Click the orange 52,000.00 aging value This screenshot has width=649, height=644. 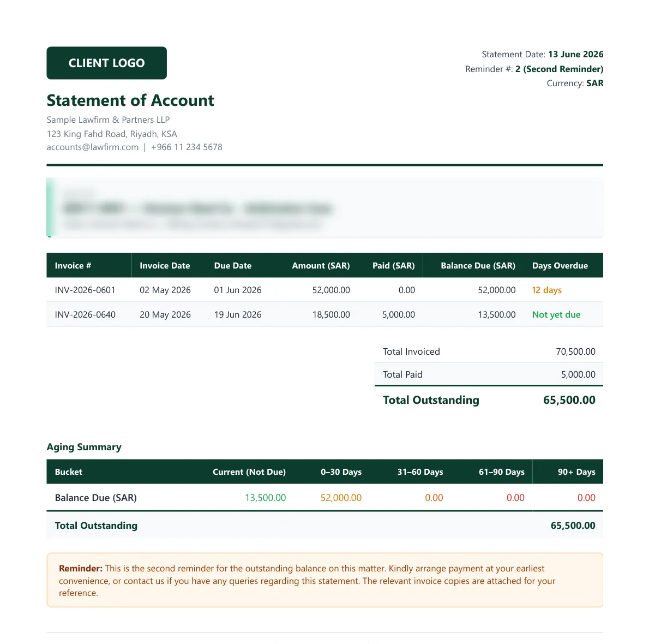pos(341,497)
